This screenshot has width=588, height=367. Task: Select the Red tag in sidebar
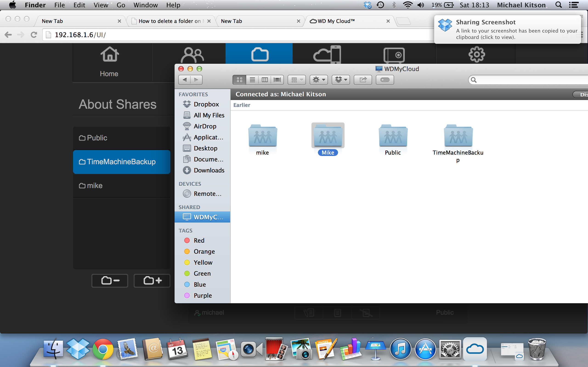pyautogui.click(x=199, y=240)
